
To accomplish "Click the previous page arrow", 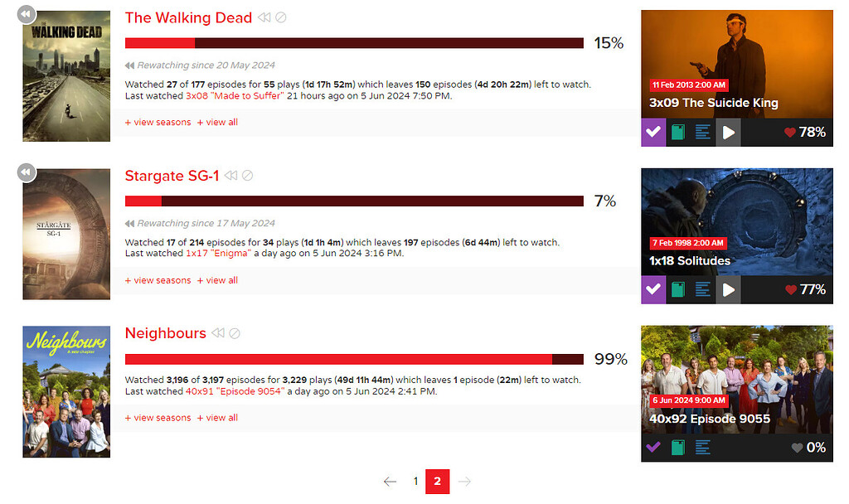I will (x=390, y=481).
